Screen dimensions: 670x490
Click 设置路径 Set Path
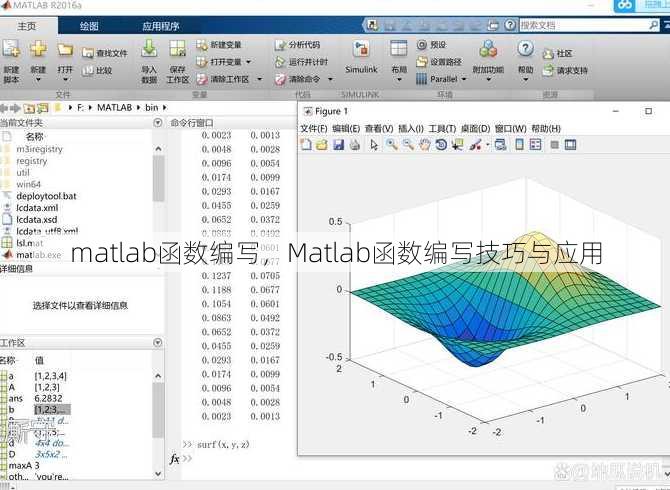pyautogui.click(x=439, y=62)
